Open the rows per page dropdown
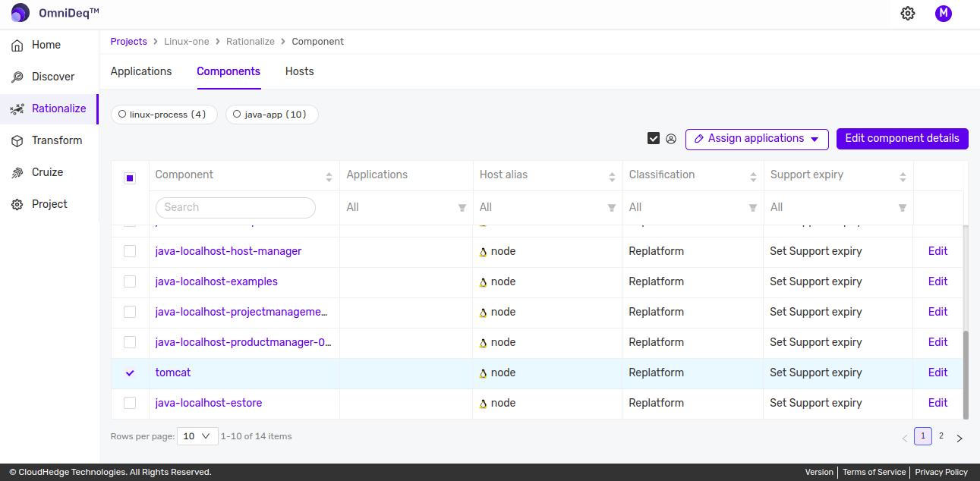This screenshot has height=481, width=980. tap(197, 436)
